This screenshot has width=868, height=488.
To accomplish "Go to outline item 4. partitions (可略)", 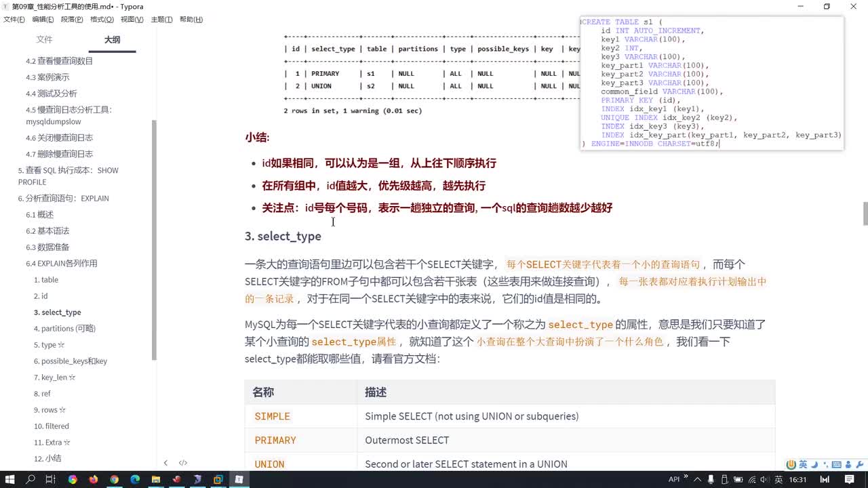I will [x=64, y=329].
